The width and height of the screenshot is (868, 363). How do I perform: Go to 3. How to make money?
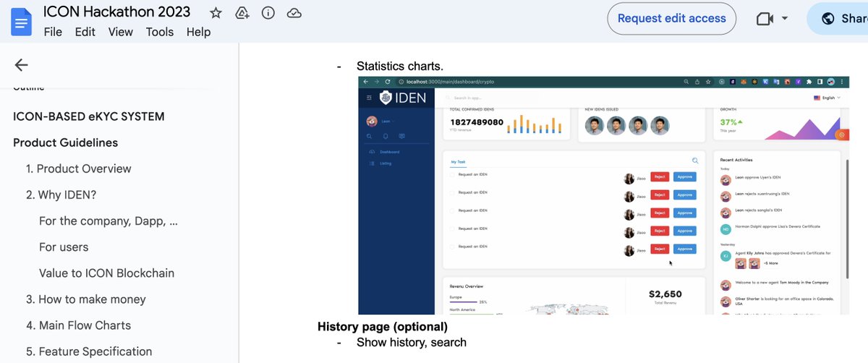click(86, 299)
